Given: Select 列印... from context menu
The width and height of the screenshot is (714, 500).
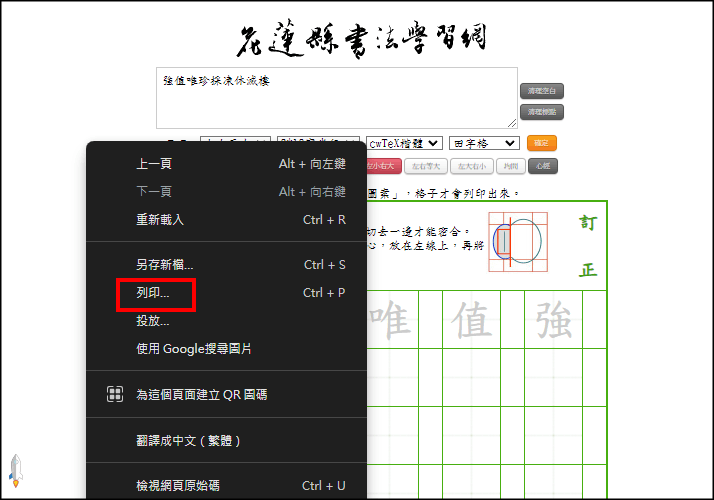Looking at the screenshot, I should [226, 293].
